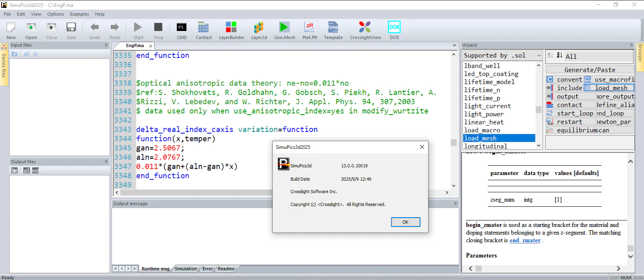
Task: Pin the Output files panel
Action: [106, 162]
